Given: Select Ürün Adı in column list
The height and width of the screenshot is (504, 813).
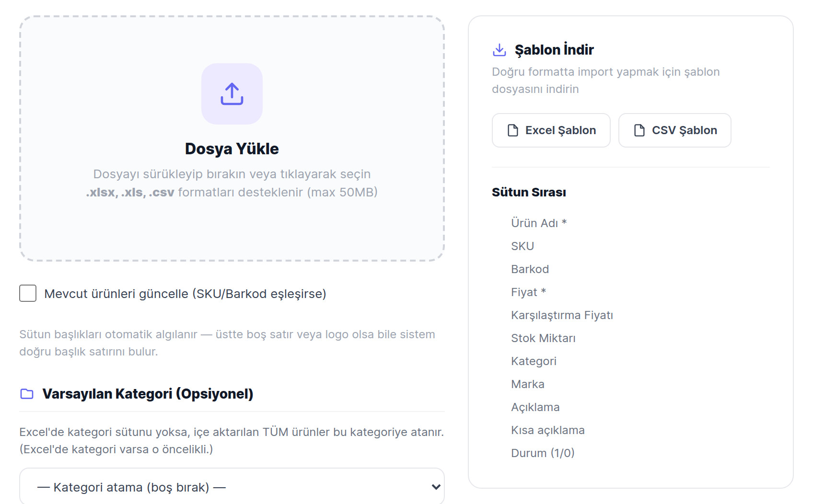Looking at the screenshot, I should tap(539, 223).
